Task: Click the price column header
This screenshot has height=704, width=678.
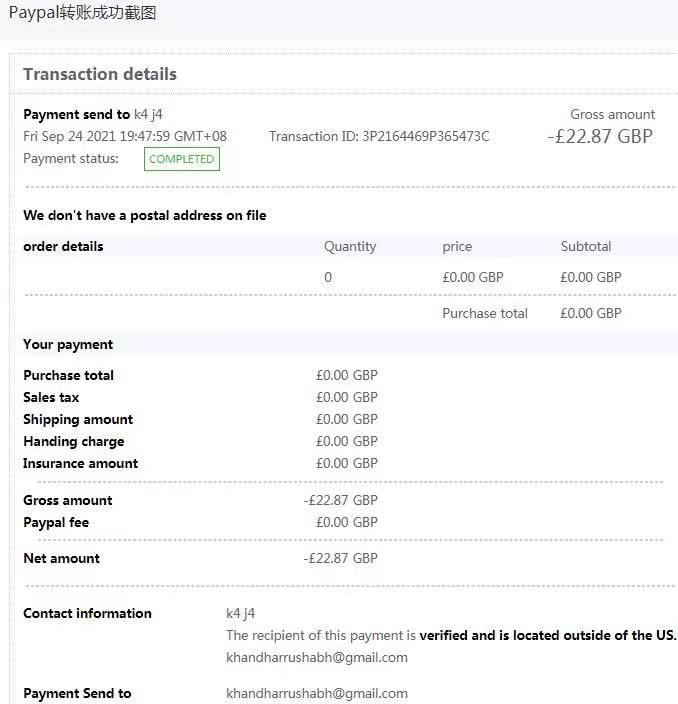Action: (x=457, y=246)
